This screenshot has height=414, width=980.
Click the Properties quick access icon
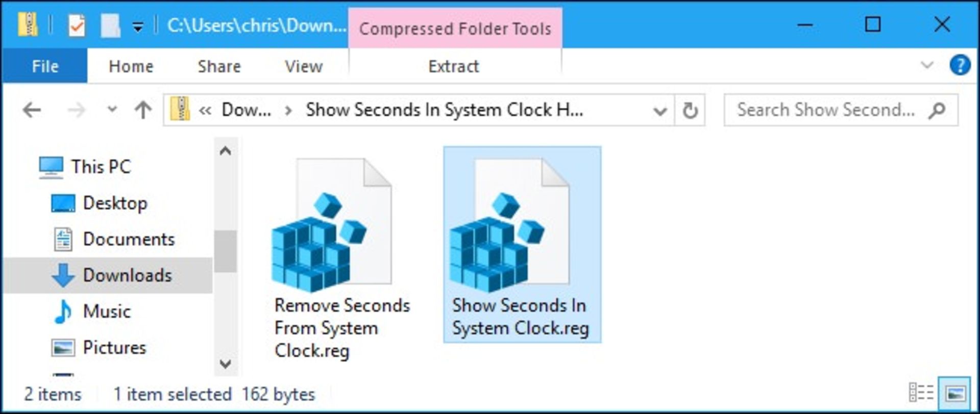click(x=77, y=25)
